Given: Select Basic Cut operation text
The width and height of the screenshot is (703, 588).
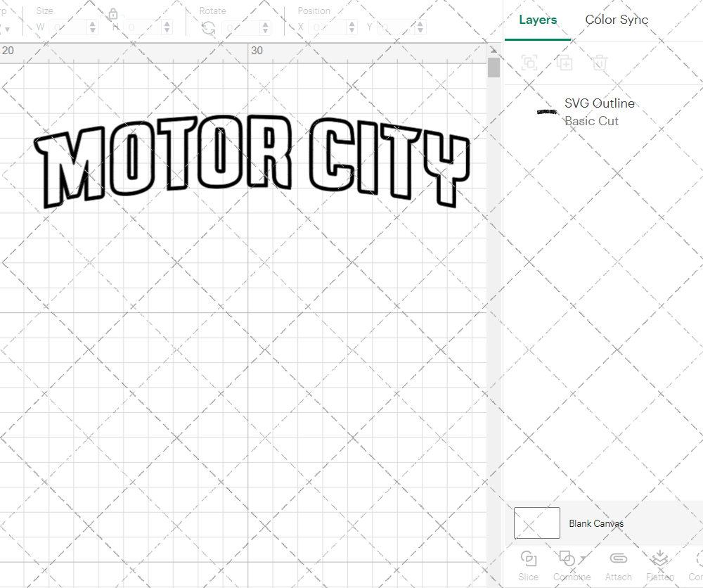Looking at the screenshot, I should [591, 121].
